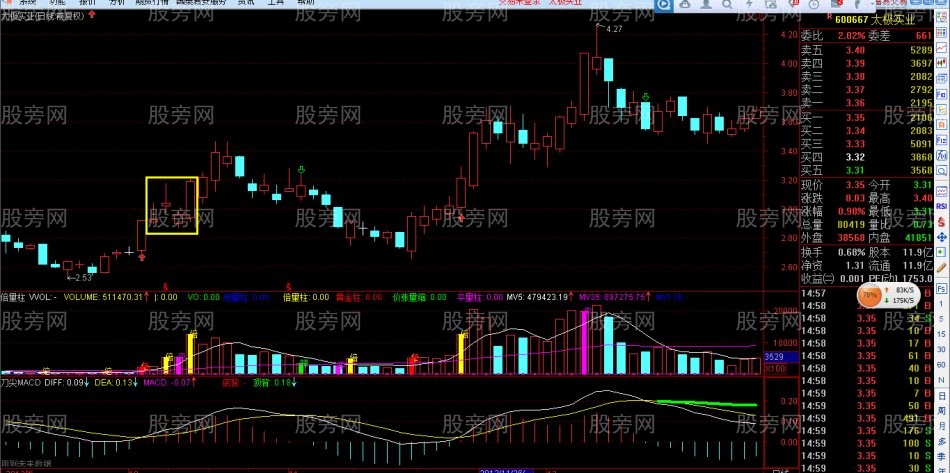Click the Fiz icon in right sidebar
950x473 pixels.
[x=942, y=140]
